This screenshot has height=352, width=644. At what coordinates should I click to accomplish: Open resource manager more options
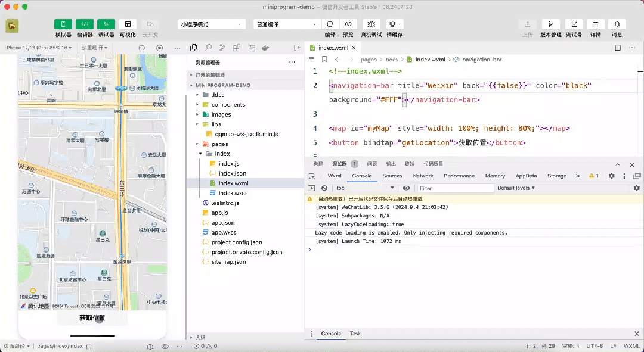point(292,63)
